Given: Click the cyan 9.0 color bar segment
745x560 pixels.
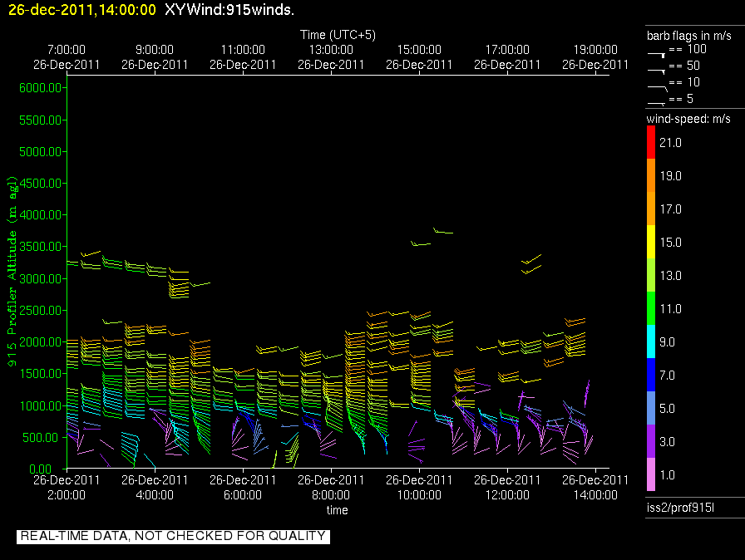Looking at the screenshot, I should [651, 341].
